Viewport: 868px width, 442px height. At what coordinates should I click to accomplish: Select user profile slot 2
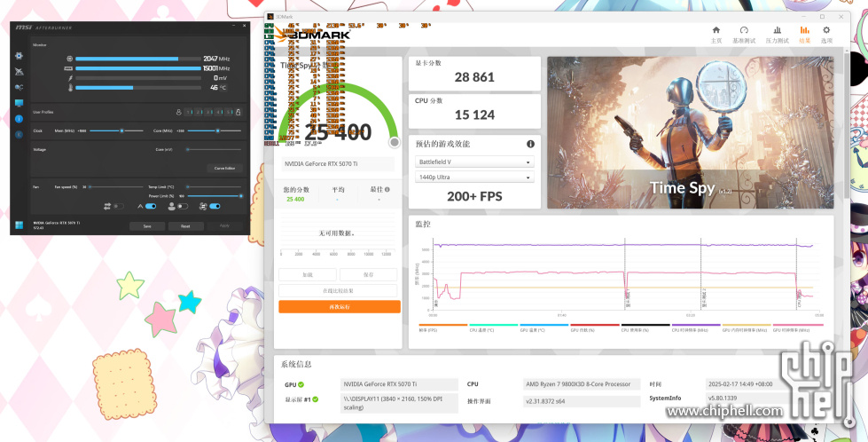click(x=199, y=112)
